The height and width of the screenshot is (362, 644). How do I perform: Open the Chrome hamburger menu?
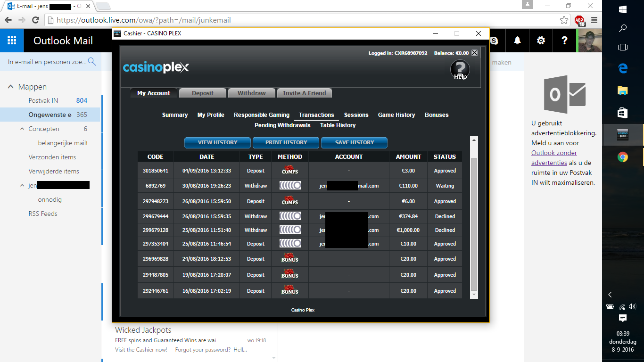(x=594, y=20)
